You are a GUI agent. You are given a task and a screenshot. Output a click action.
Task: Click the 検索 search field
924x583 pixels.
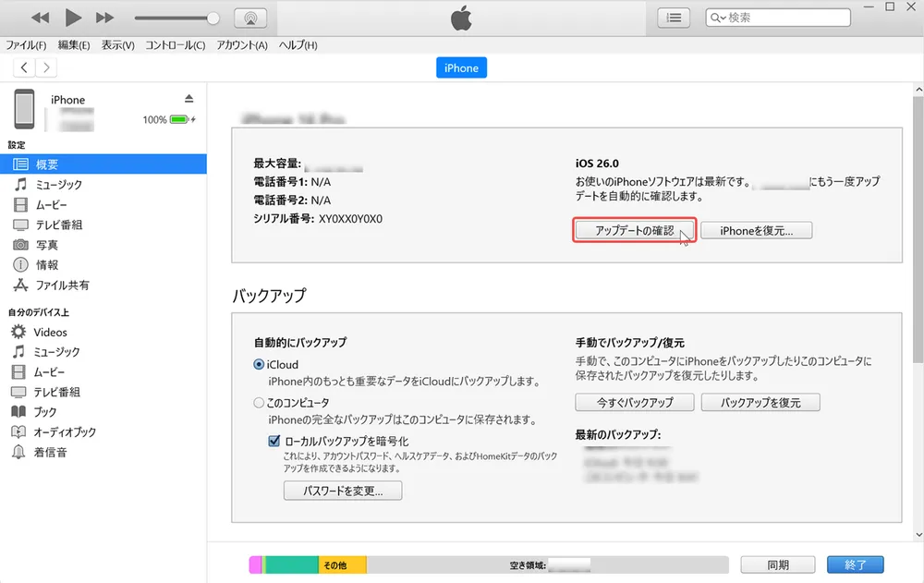click(x=778, y=18)
